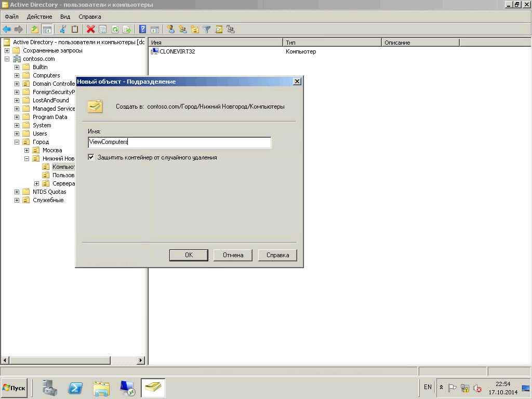The image size is (532, 399).
Task: Click the Имя text field with ViewComputers
Action: click(179, 142)
